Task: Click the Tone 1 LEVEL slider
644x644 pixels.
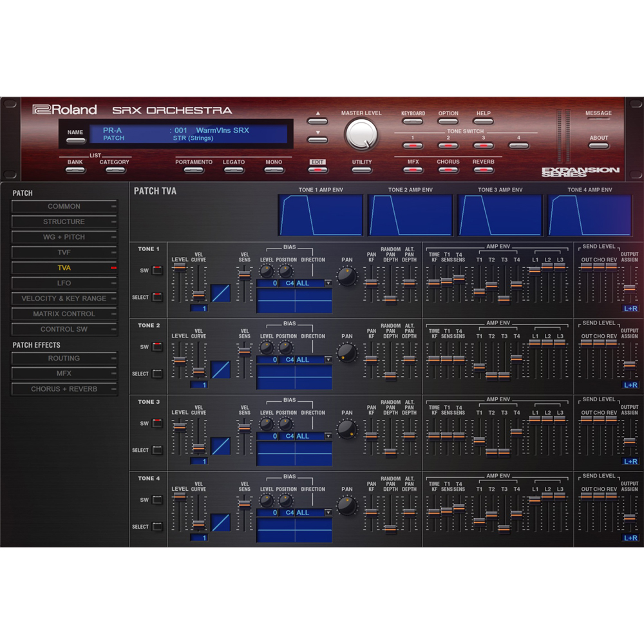Action: [x=180, y=284]
